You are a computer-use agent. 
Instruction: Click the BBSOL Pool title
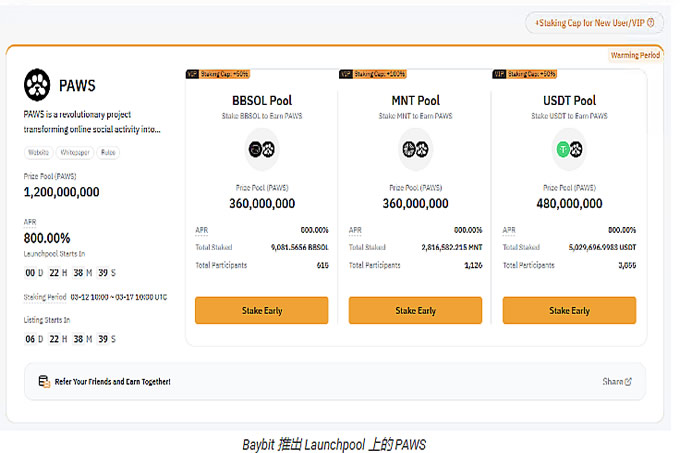262,101
